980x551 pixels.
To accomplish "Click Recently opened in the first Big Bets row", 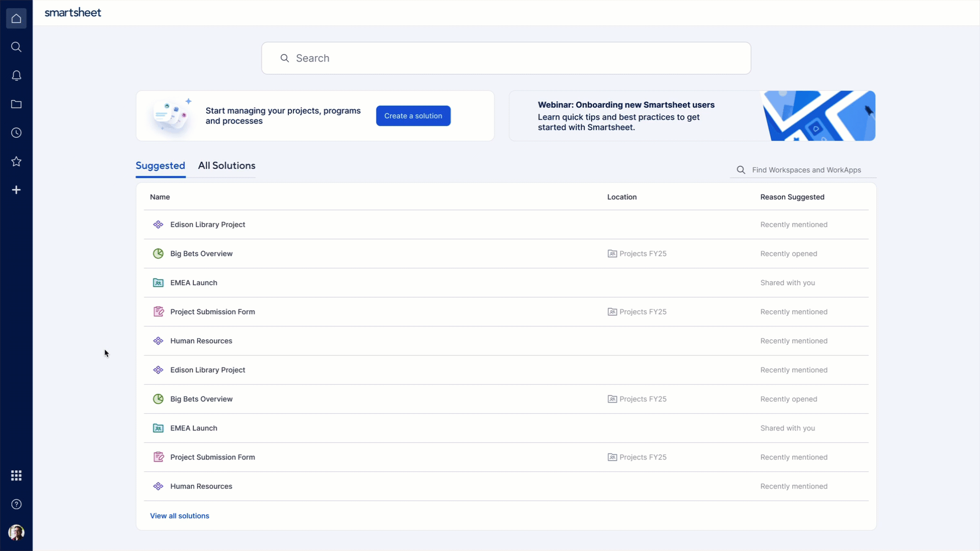I will coord(789,254).
